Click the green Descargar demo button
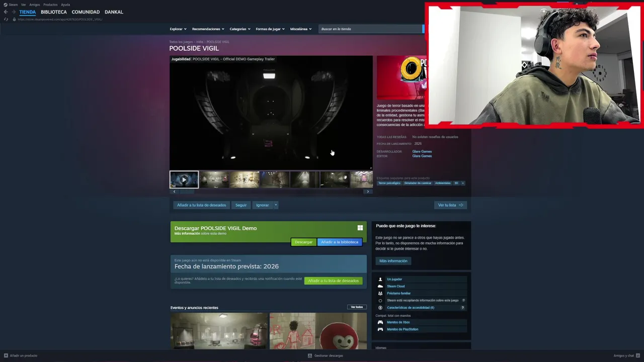This screenshot has height=362, width=644. coord(303,242)
